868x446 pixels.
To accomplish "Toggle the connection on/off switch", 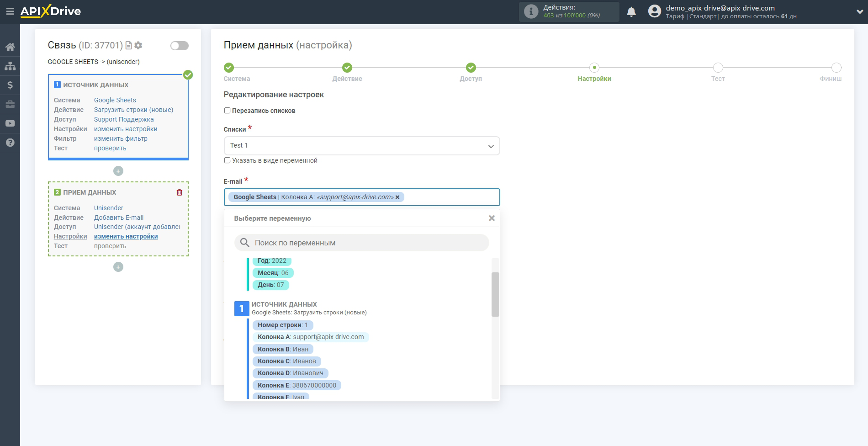I will 180,46.
